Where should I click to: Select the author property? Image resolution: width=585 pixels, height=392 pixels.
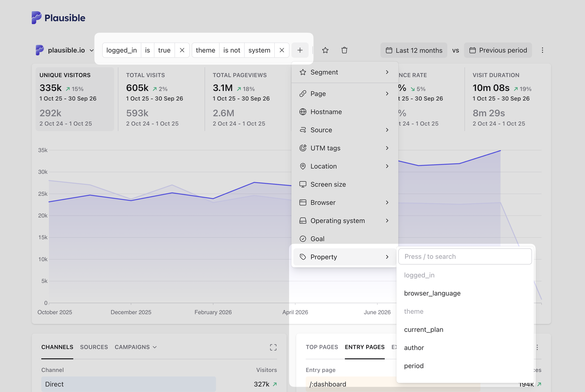tap(465, 348)
